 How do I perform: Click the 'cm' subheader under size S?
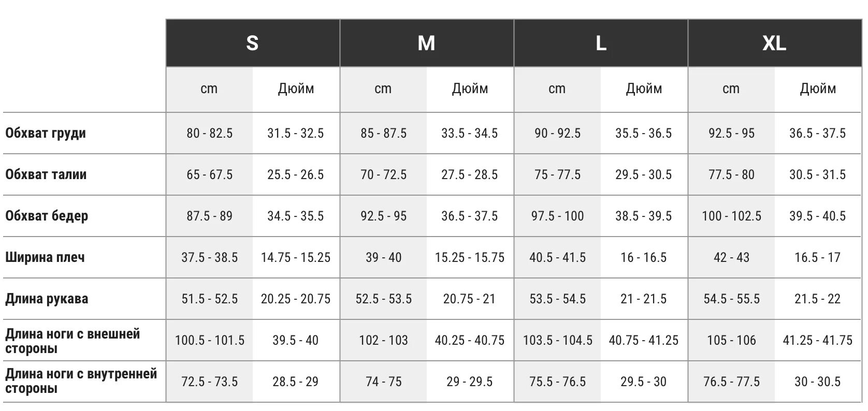(x=209, y=89)
